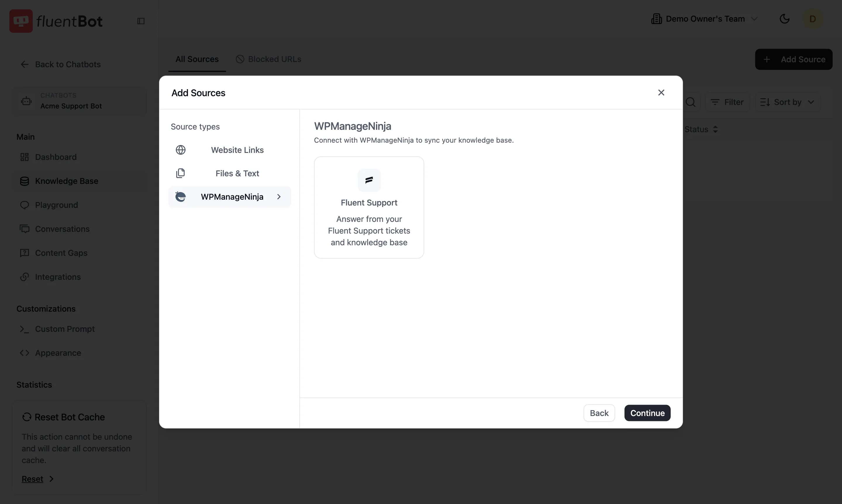Select Website Links source type
842x504 pixels.
click(230, 150)
